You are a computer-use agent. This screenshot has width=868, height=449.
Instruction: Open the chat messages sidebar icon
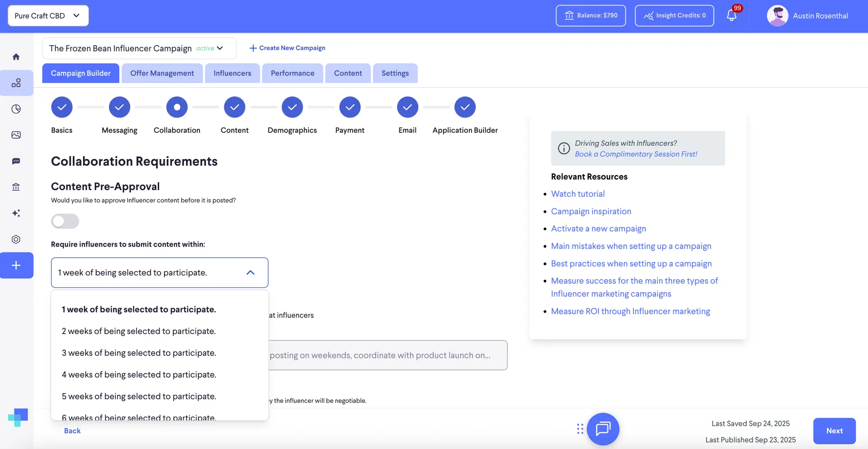[x=16, y=161]
